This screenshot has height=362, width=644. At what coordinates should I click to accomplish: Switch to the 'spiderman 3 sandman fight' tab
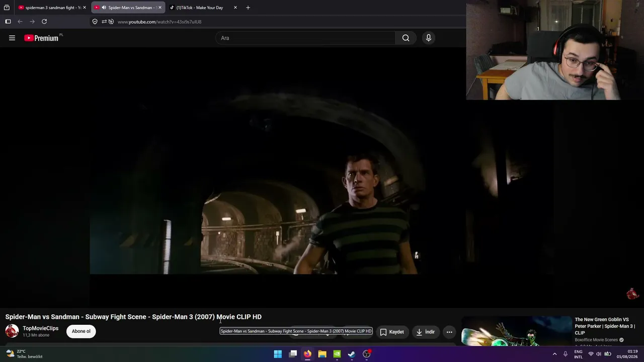pyautogui.click(x=52, y=8)
